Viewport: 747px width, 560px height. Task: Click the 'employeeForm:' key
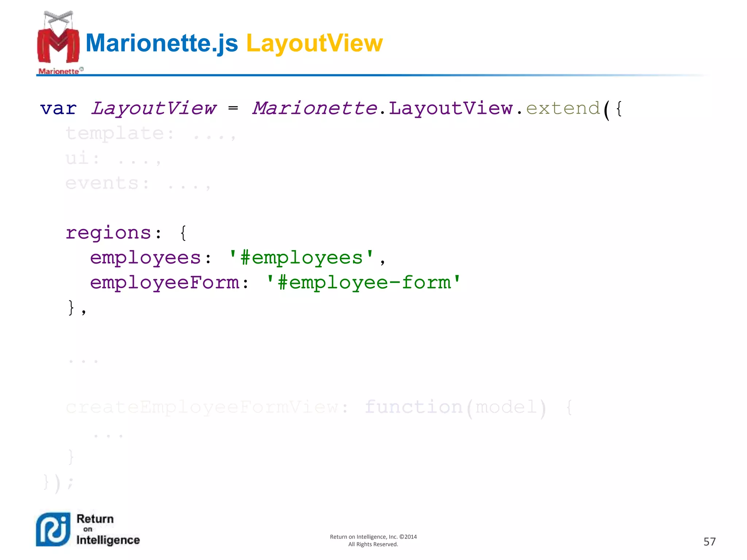(x=170, y=283)
